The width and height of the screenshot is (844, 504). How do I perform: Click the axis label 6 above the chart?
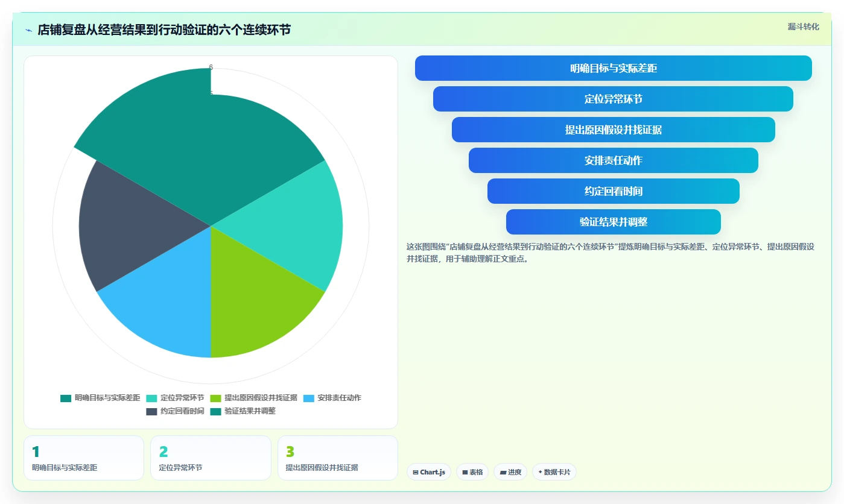211,68
